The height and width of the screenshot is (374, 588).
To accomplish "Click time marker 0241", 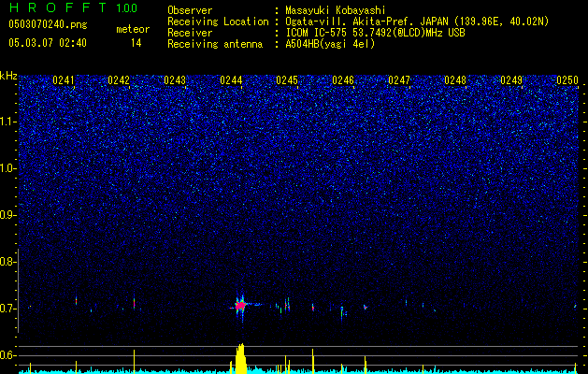I will coord(63,80).
